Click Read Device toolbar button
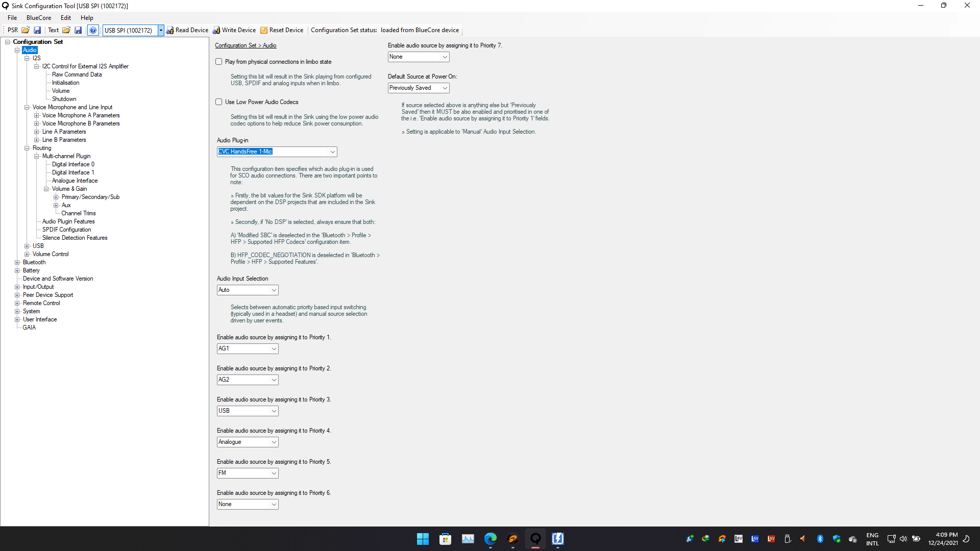This screenshot has height=551, width=980. coord(187,30)
